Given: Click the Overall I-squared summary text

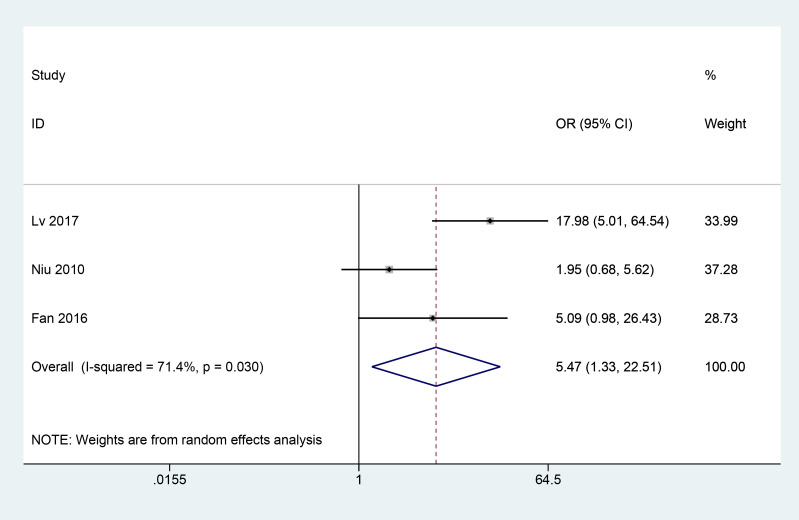Looking at the screenshot, I should 147,367.
